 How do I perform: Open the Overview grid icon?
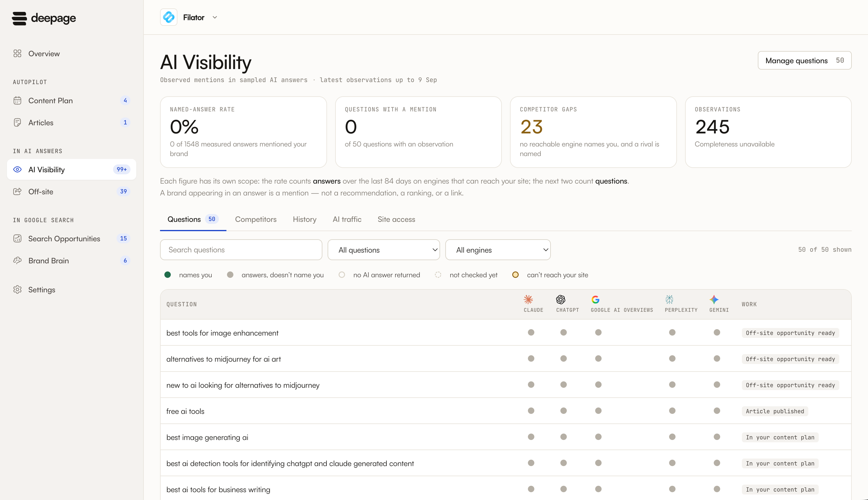tap(17, 54)
